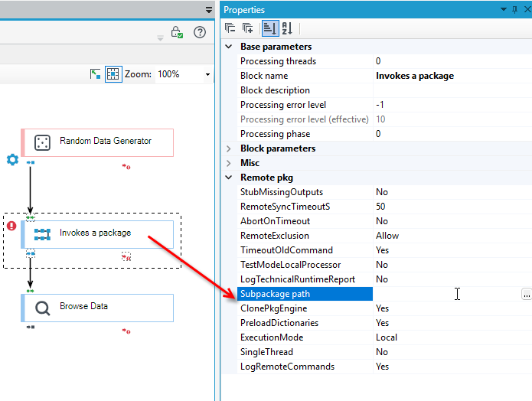The width and height of the screenshot is (532, 401).
Task: Expand all categories icon in Properties toolbar
Action: 248,28
